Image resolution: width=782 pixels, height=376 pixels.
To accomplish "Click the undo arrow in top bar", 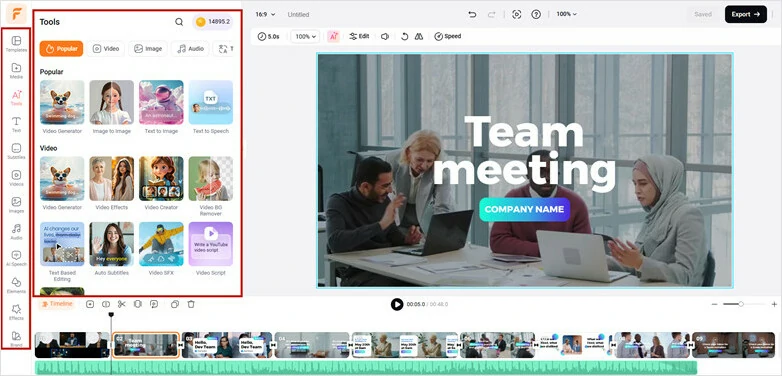I will click(x=472, y=14).
